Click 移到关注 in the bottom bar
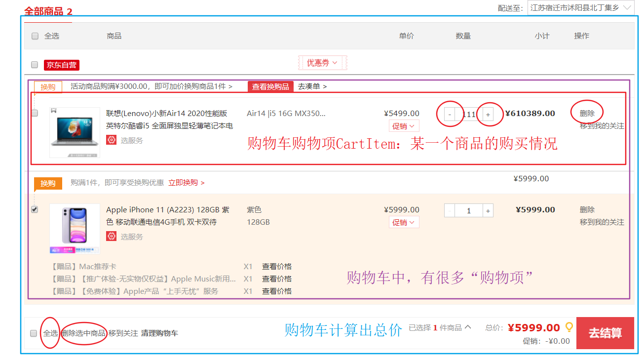The width and height of the screenshot is (644, 361). [x=123, y=333]
